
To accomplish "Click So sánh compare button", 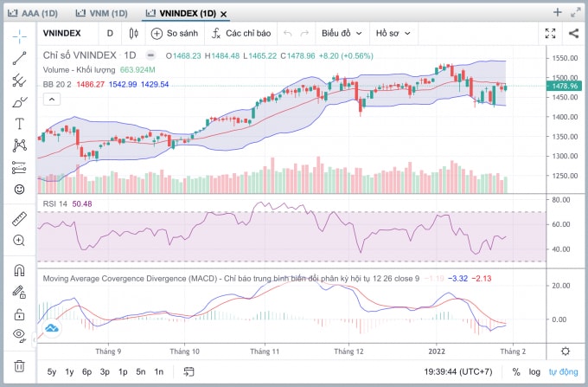I will pyautogui.click(x=175, y=34).
